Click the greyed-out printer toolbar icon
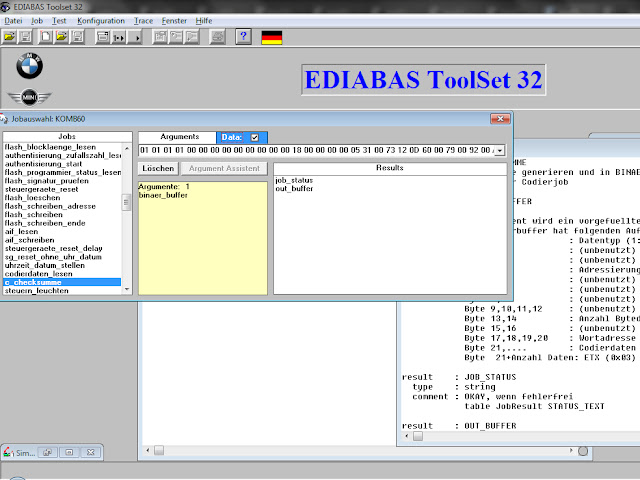The image size is (640, 480). point(218,37)
